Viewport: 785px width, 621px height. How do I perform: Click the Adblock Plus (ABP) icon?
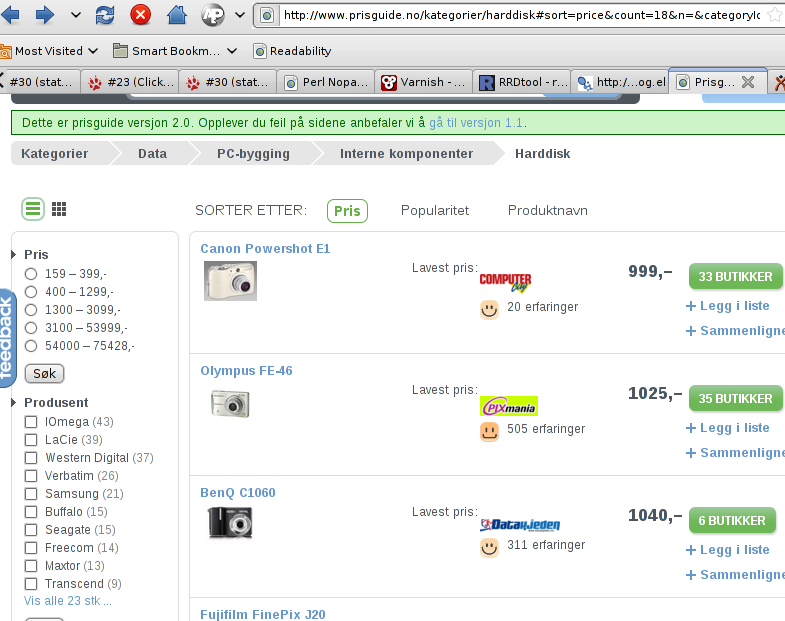213,15
